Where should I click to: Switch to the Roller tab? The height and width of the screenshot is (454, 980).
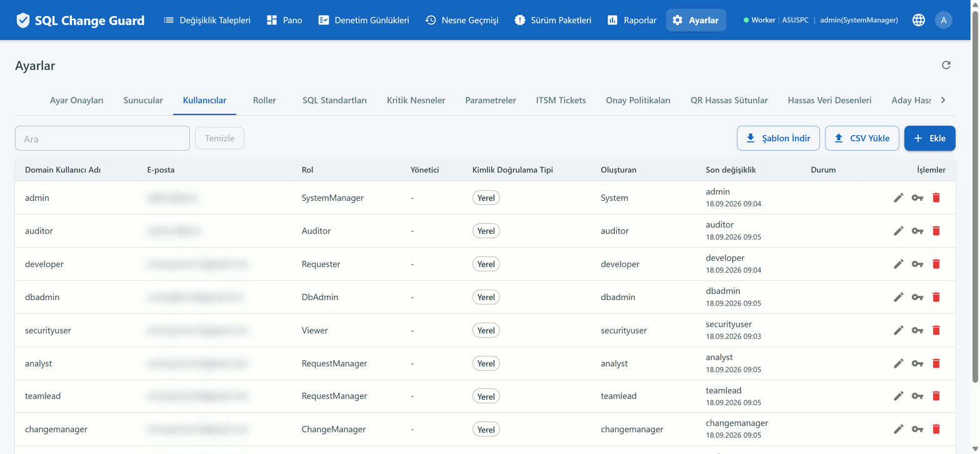264,100
